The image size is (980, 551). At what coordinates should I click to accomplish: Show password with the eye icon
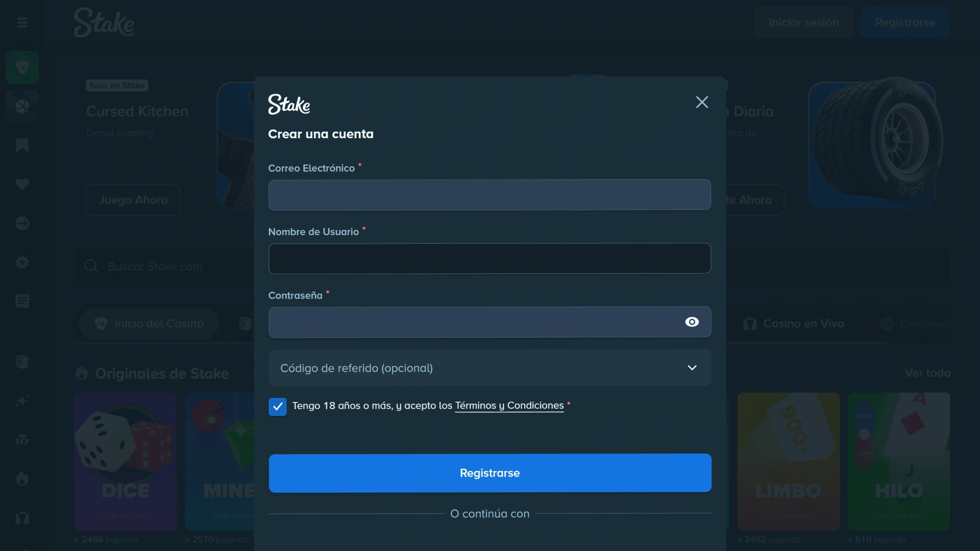(692, 322)
